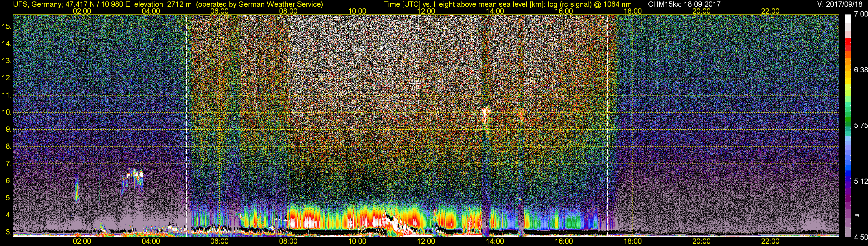
Task: Click '12:00' on the bottom time axis
Action: [426, 241]
